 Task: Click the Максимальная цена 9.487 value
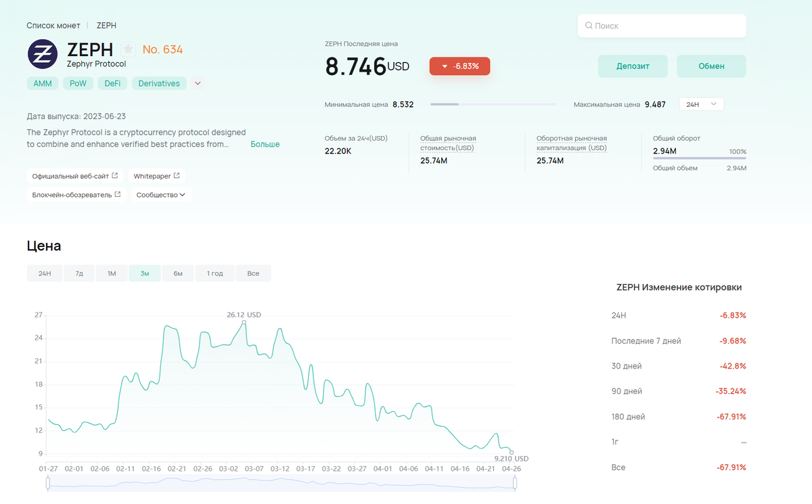(655, 105)
